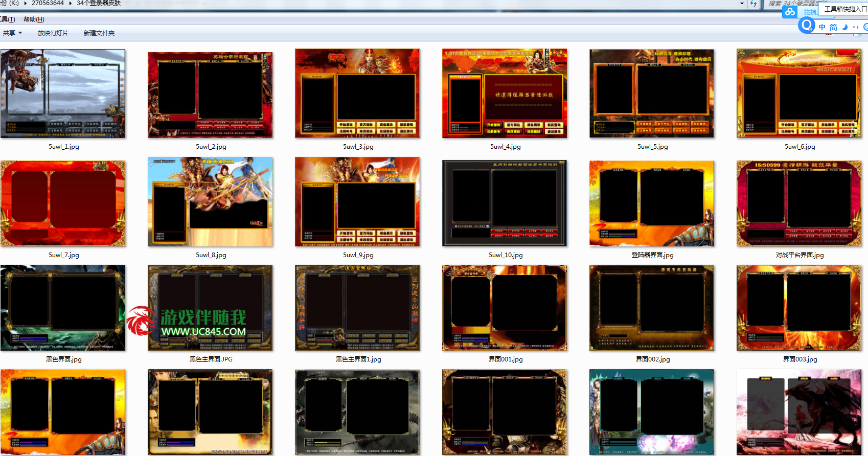Select the 黑色主界面1.jpg thumbnail
Image resolution: width=868 pixels, height=456 pixels.
pos(357,308)
